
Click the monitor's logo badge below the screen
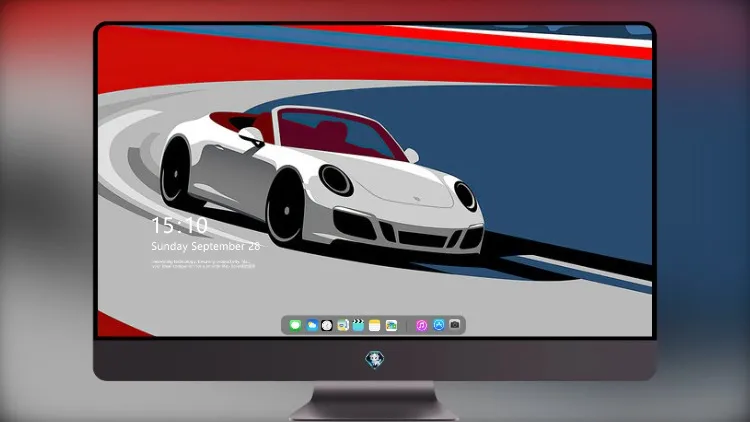[375, 359]
